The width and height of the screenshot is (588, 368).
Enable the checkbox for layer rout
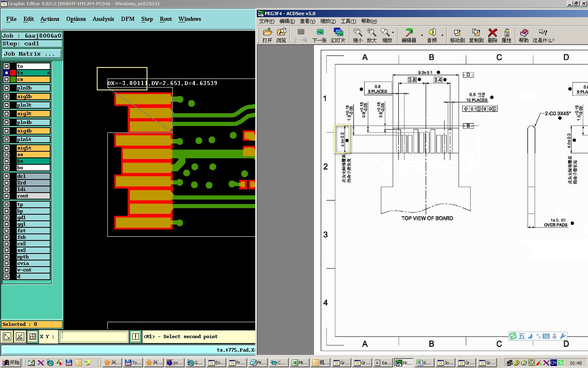pos(7,196)
